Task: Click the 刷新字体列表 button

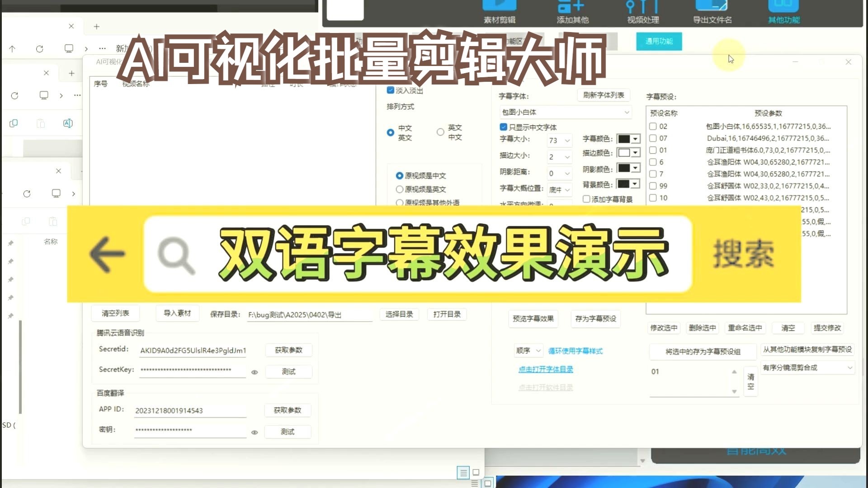Action: [604, 95]
